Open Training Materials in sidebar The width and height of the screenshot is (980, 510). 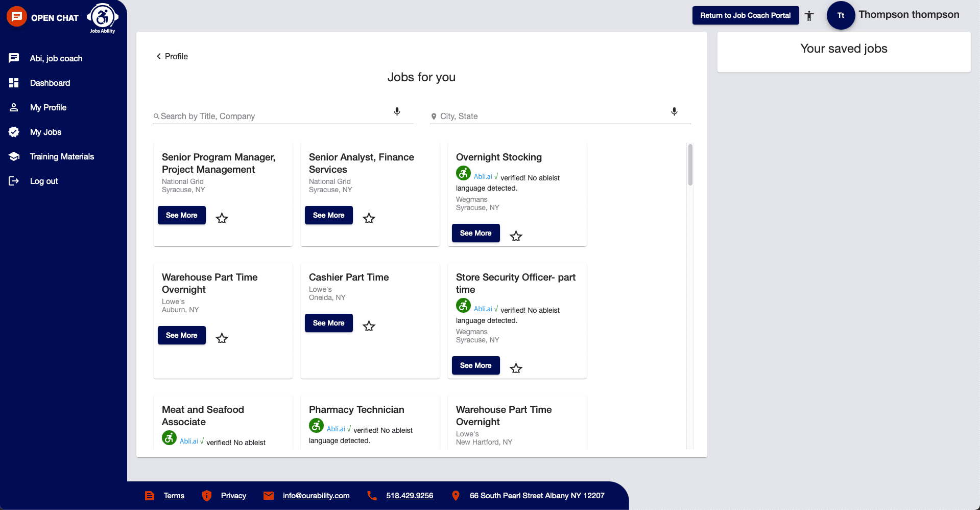coord(63,156)
